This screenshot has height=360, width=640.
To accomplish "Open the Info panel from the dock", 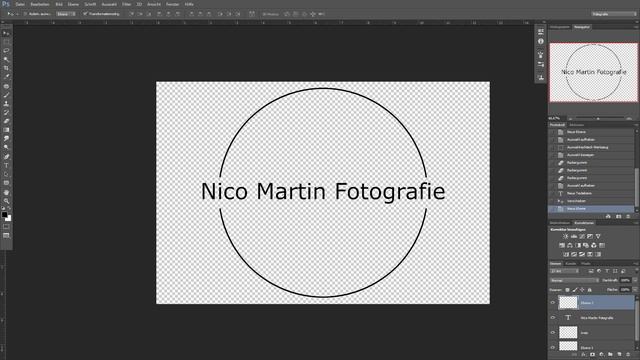I will [541, 42].
